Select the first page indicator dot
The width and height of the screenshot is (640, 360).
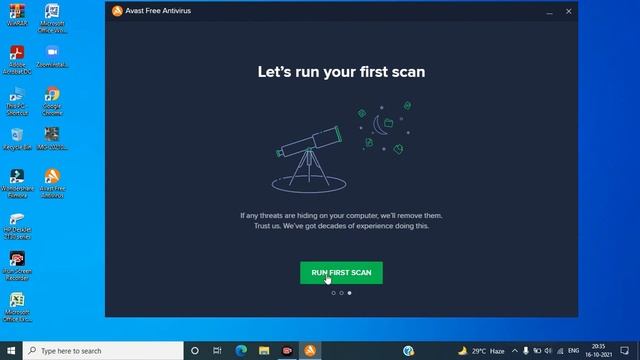[333, 293]
